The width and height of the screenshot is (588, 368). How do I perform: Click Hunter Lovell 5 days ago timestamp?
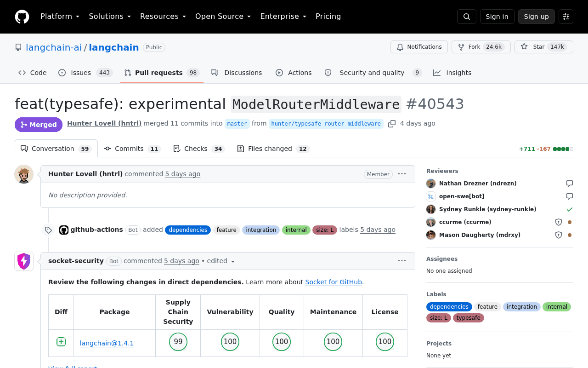point(183,174)
